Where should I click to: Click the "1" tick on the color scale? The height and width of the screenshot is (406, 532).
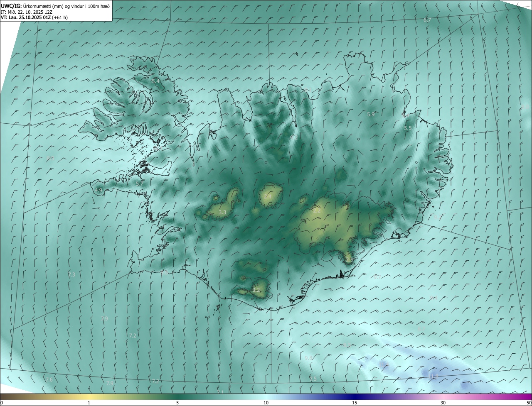coord(89,403)
